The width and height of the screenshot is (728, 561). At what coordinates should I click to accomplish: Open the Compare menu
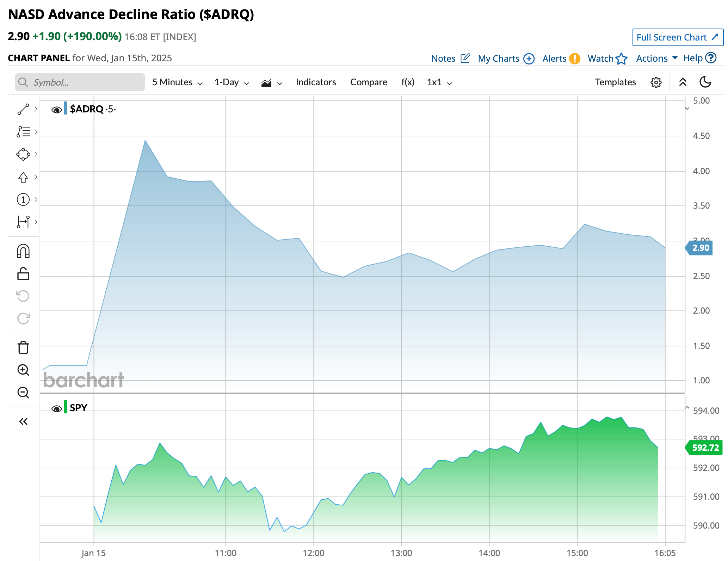[369, 82]
